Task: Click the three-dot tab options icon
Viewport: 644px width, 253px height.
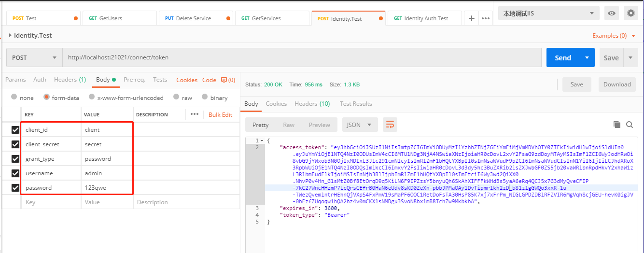Action: point(486,18)
